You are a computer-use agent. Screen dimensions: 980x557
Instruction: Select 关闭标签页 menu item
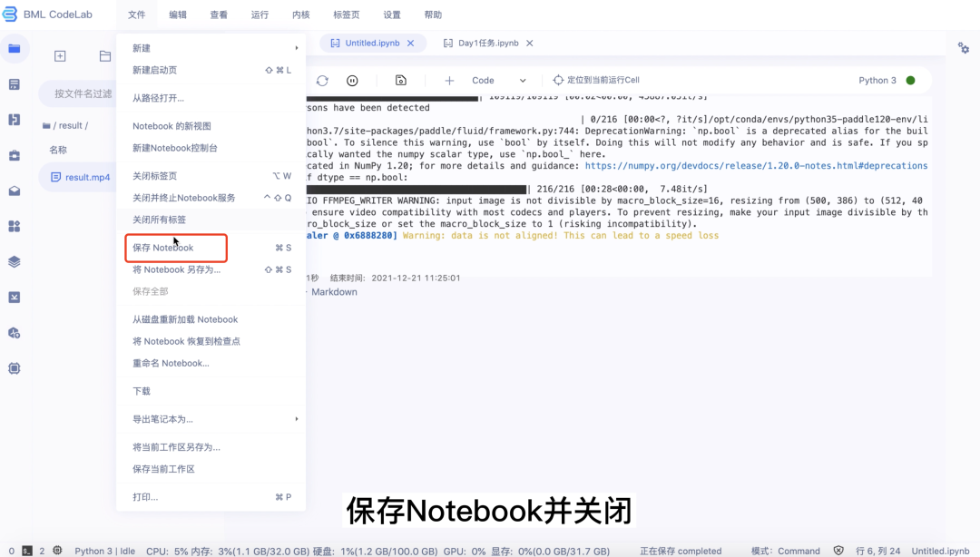(211, 176)
